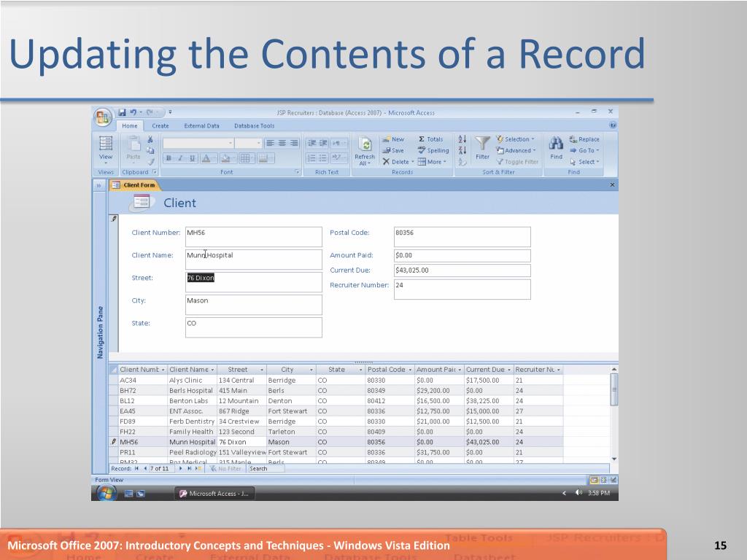
Task: Open the External Data ribbon tab
Action: click(x=201, y=125)
